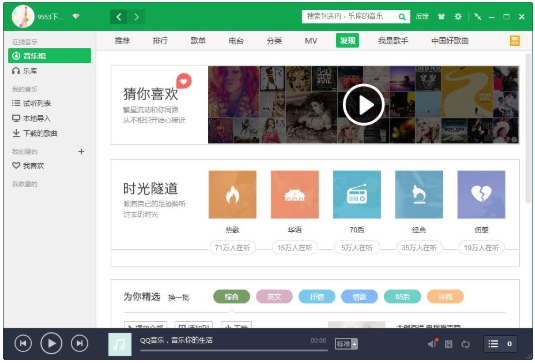This screenshot has width=535, height=363.
Task: Open the 华语 building station tile
Action: [x=295, y=194]
